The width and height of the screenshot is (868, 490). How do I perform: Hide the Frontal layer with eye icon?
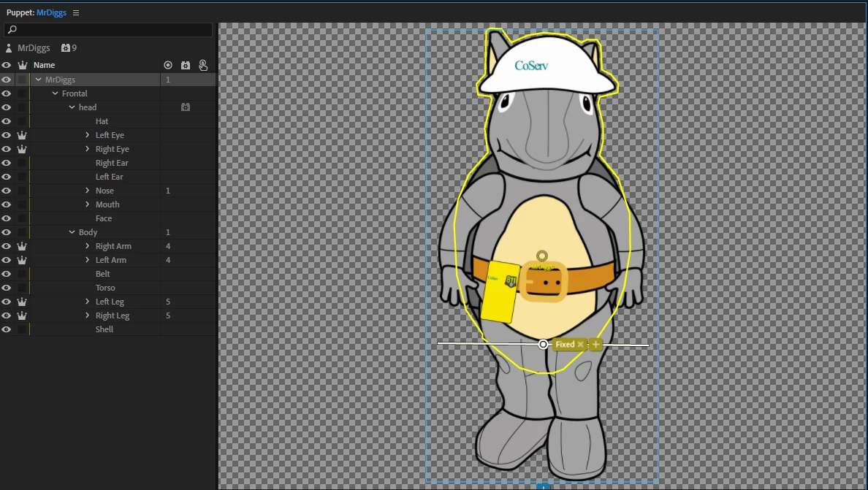(6, 93)
